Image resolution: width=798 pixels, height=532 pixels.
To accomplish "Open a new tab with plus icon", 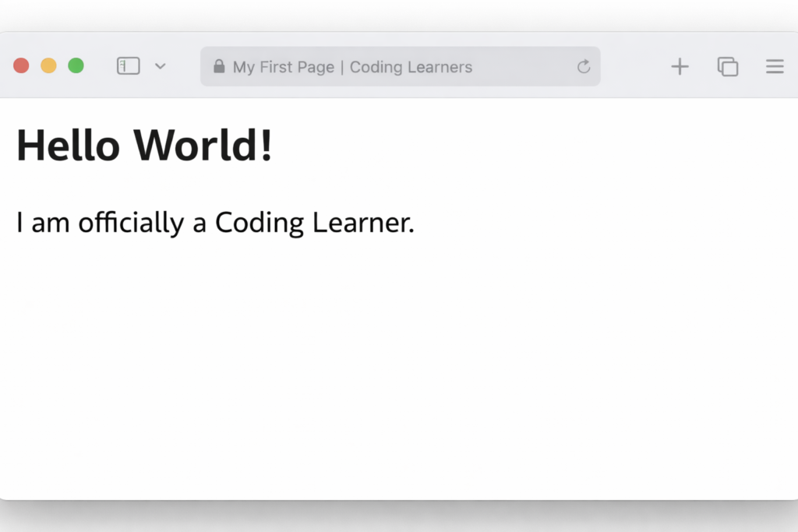I will click(x=680, y=67).
